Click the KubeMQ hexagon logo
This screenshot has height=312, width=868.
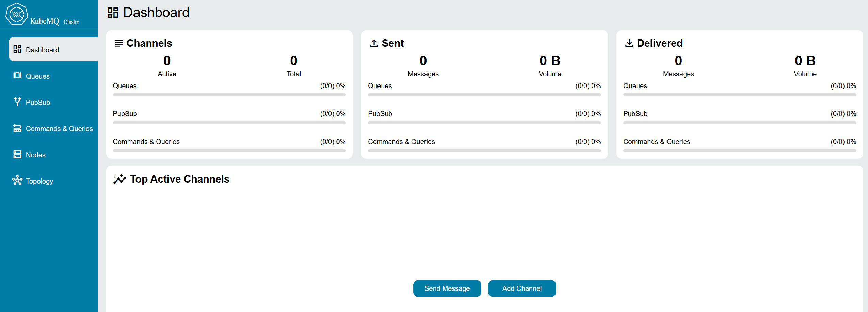[17, 14]
